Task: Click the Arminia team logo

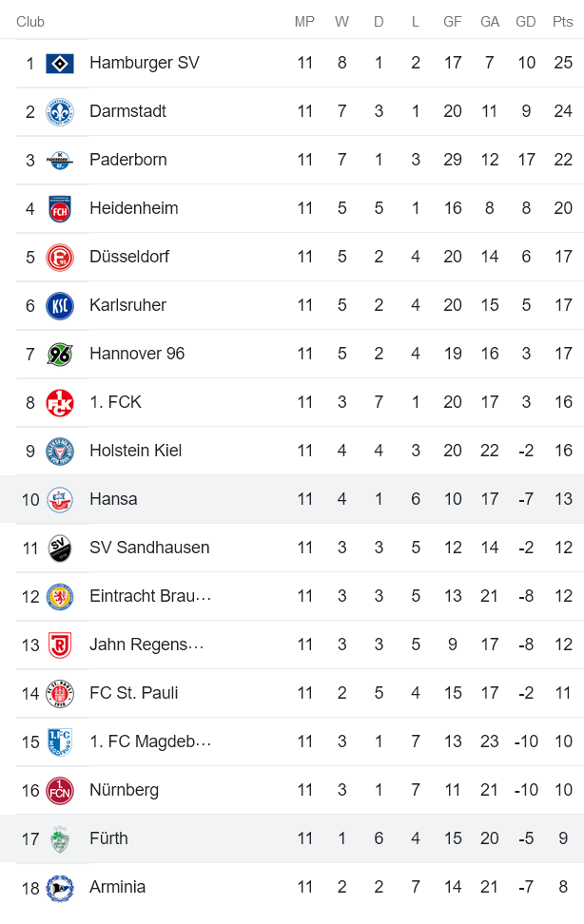Action: (x=57, y=887)
